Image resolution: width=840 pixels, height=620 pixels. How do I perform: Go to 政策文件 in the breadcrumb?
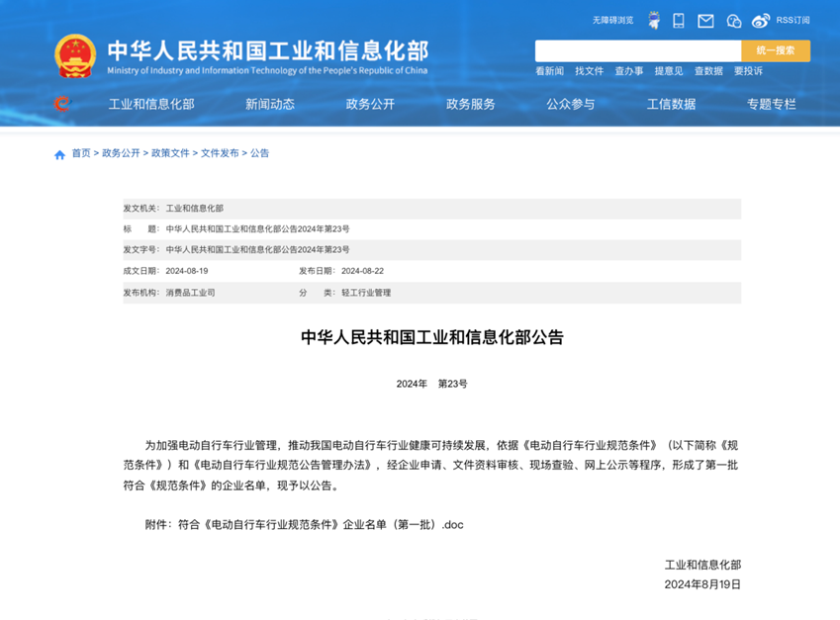(170, 153)
